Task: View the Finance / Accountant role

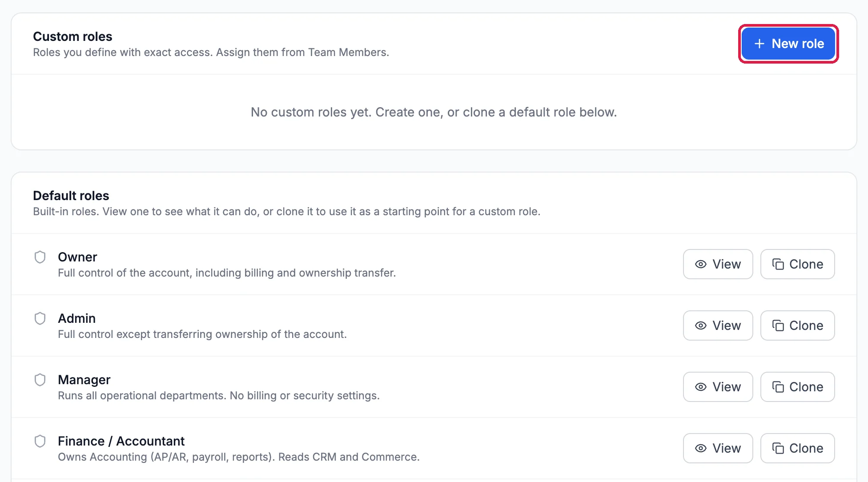Action: 718,448
